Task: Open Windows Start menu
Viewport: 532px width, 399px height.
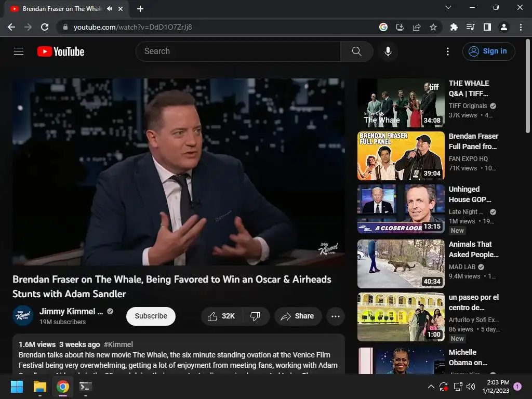Action: 17,387
